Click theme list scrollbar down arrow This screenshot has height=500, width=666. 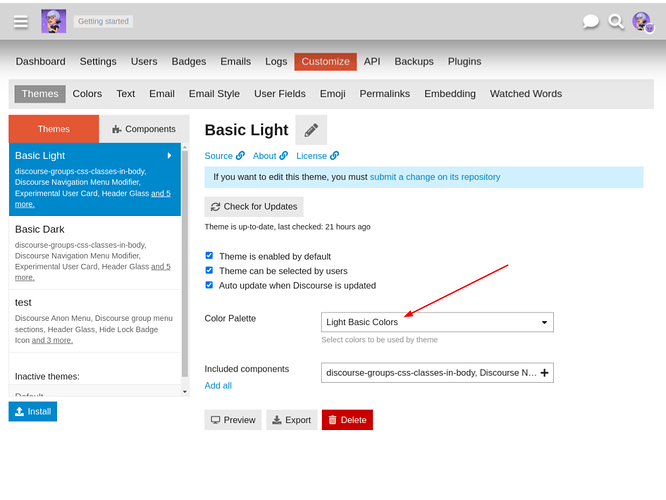point(185,392)
